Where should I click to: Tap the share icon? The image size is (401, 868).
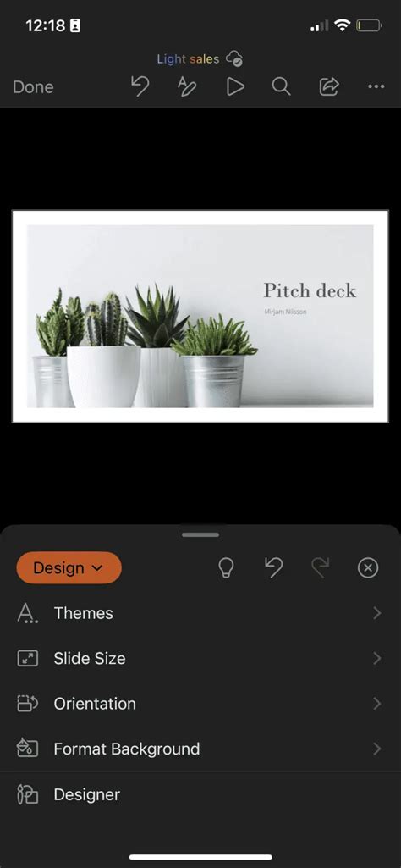click(329, 86)
